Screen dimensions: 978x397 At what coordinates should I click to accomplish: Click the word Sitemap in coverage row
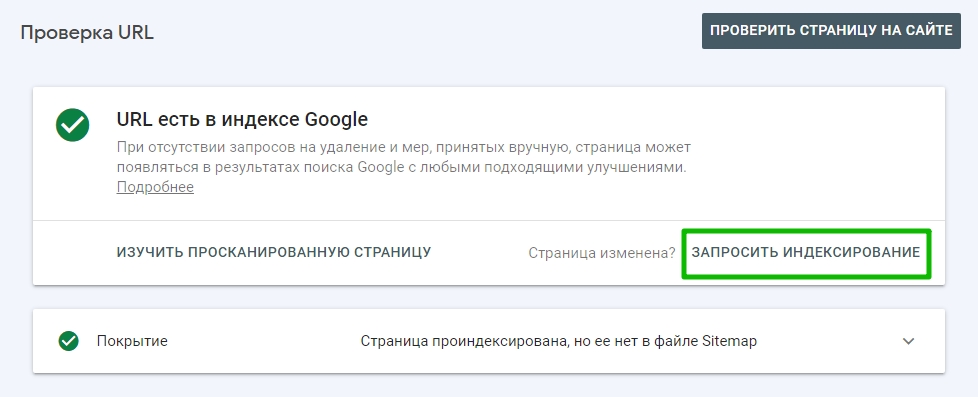click(x=730, y=341)
